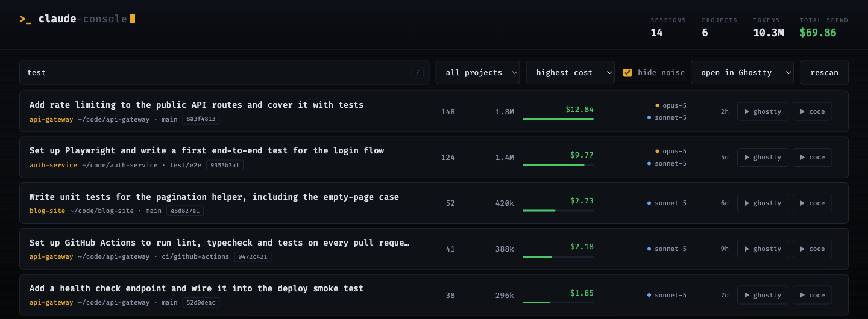Viewport: 868px width, 319px height.
Task: Open the 'highest cost' sort dropdown
Action: tap(570, 73)
